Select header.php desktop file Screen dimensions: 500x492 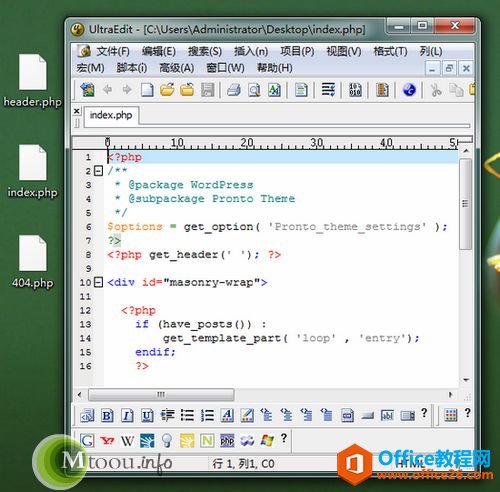tap(32, 81)
